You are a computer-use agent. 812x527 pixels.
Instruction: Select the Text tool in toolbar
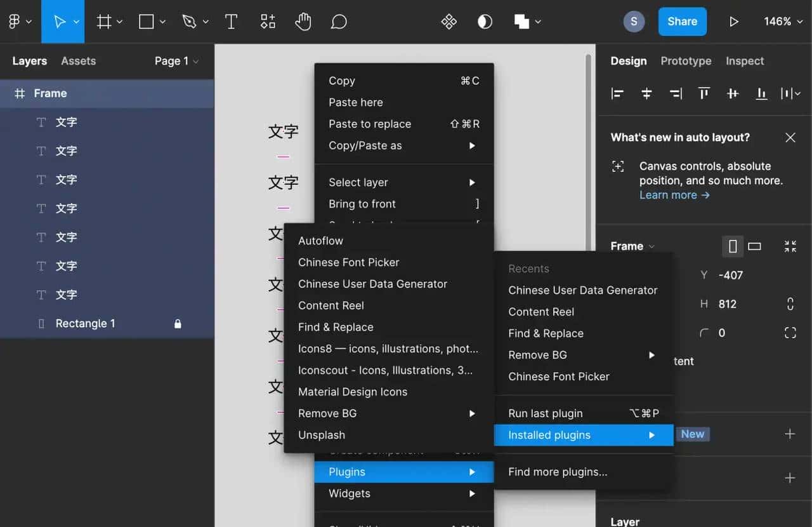click(x=231, y=22)
